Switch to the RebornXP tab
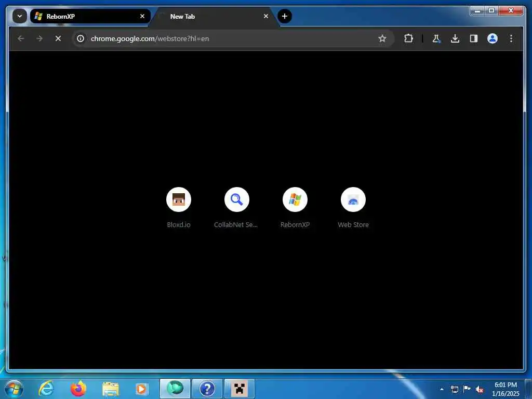The width and height of the screenshot is (532, 399). 90,16
